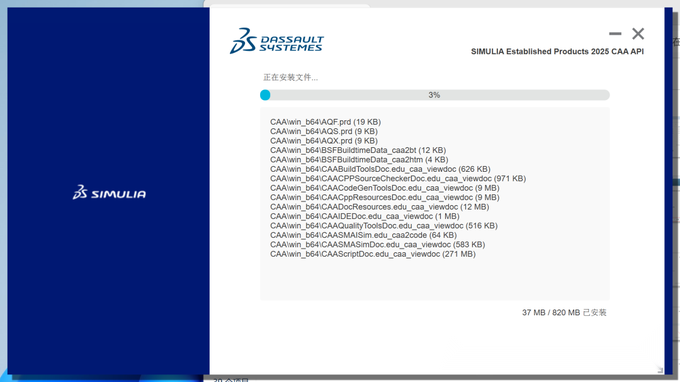Click the BSFBuildtimeData_caa2bt entry
Screen dimensions: 680x382
[x=358, y=150]
